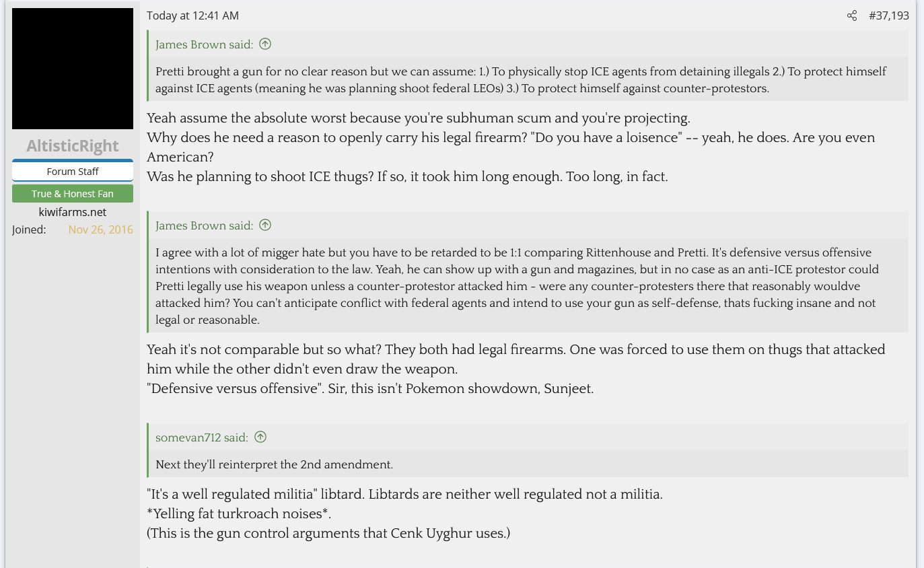
Task: Click the share icon beside the post number
Action: pos(852,15)
